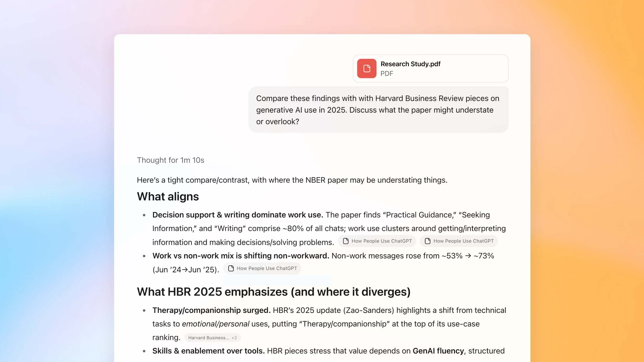Click 'Decision support & writing dominate work use.'
The width and height of the screenshot is (644, 362).
click(238, 215)
